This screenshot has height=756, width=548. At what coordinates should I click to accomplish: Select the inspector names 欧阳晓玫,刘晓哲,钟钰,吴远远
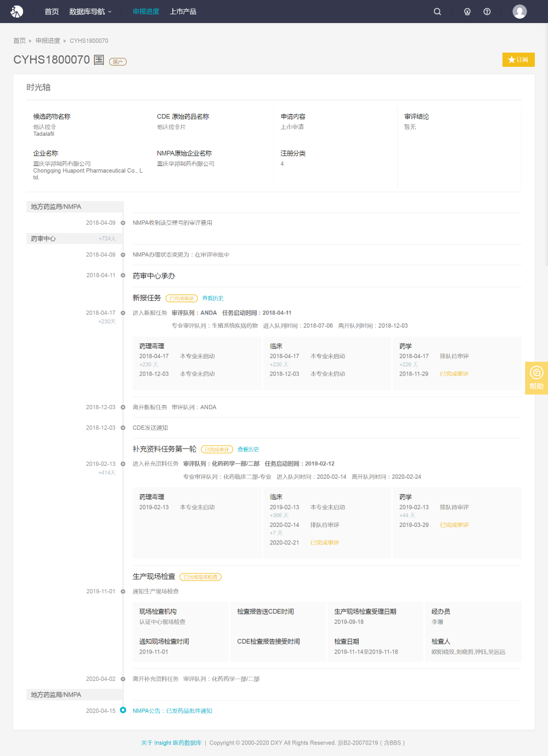468,652
